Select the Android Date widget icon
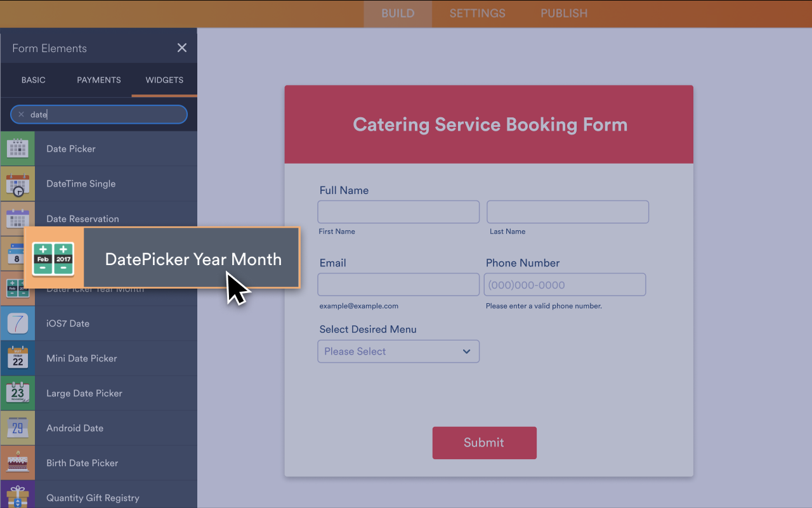The width and height of the screenshot is (812, 508). tap(18, 428)
